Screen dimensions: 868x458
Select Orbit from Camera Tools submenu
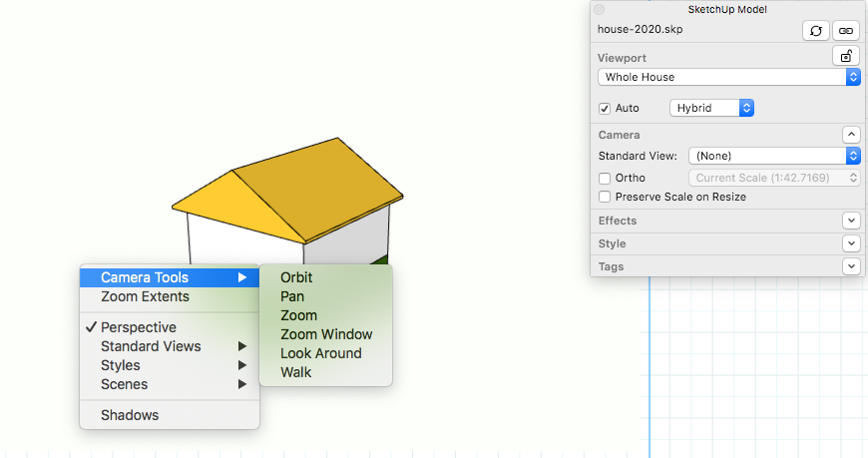coord(296,277)
